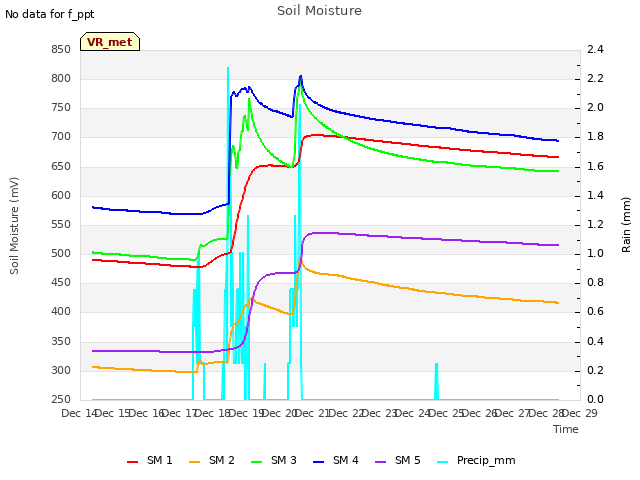Click the SM 4 legend entry
640x480 pixels.
[x=336, y=460]
